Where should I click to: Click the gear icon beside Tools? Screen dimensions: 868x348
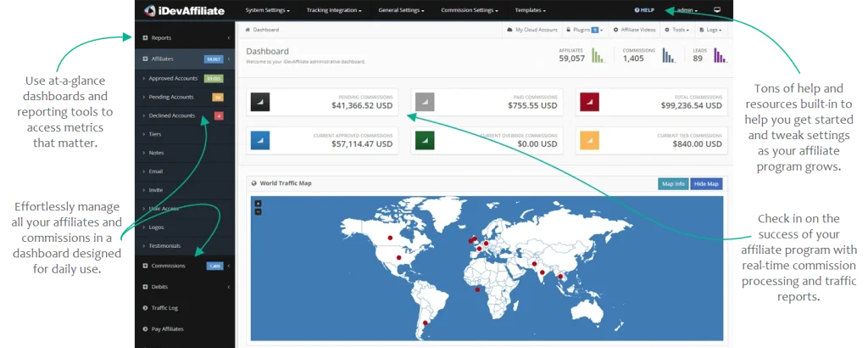point(667,30)
